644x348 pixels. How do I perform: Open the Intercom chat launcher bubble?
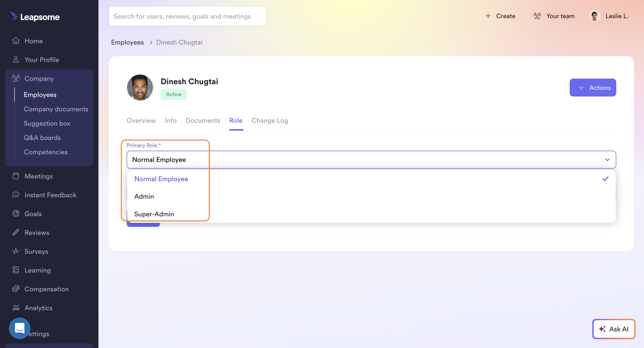(19, 328)
